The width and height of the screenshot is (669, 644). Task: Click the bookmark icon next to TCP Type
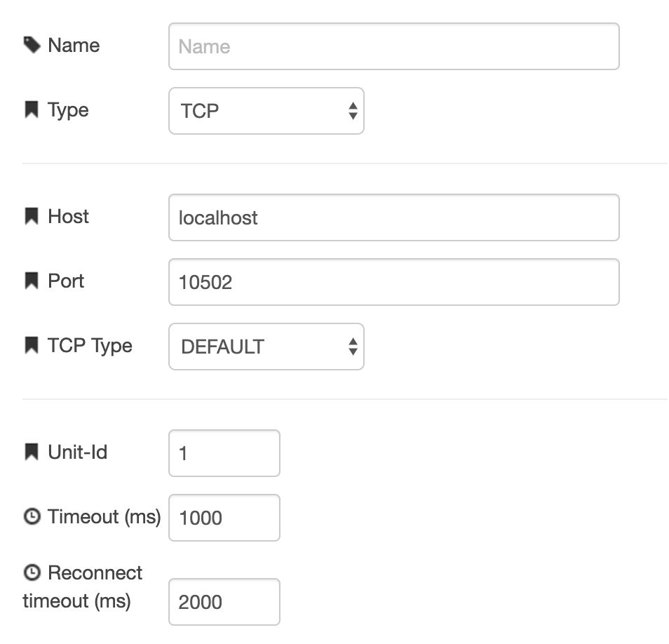[32, 345]
